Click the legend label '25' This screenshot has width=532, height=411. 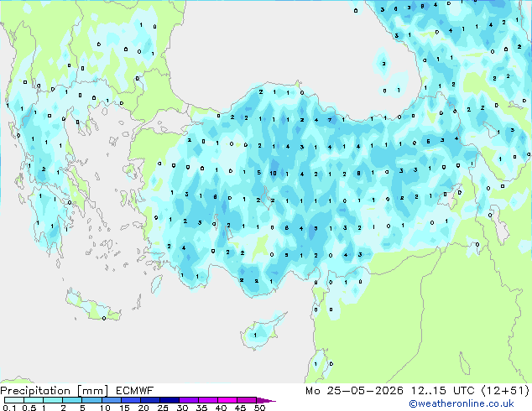pos(163,408)
